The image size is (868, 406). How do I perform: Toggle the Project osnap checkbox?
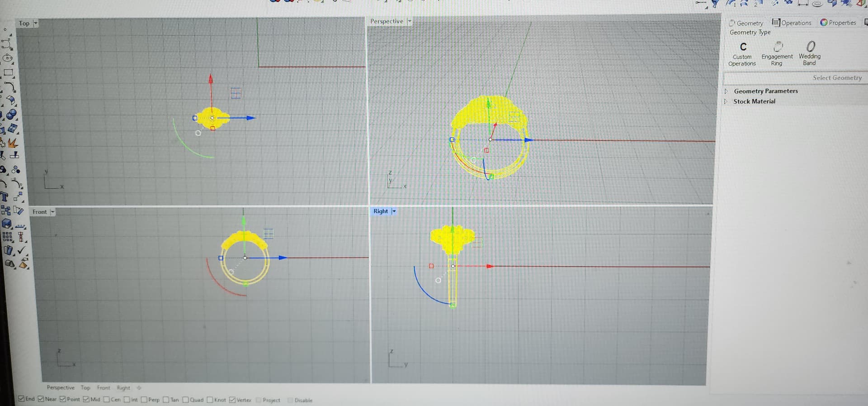tap(259, 400)
